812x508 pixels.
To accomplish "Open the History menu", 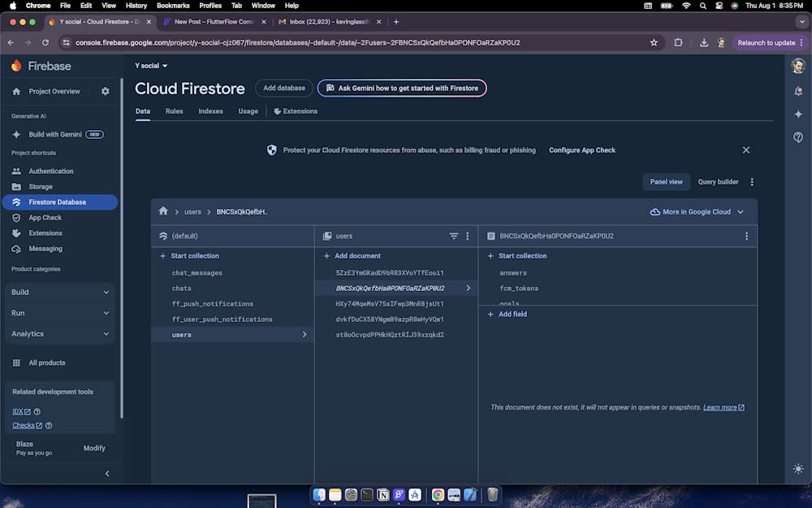I will (136, 6).
